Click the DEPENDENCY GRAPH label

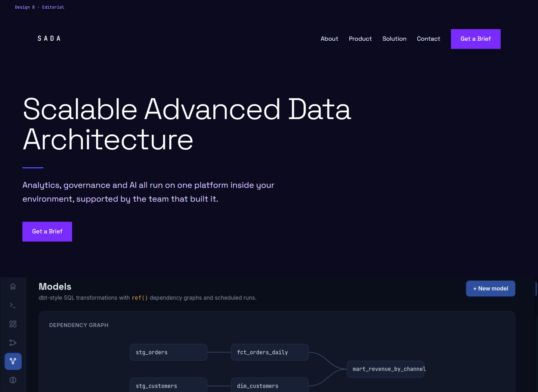click(x=79, y=325)
